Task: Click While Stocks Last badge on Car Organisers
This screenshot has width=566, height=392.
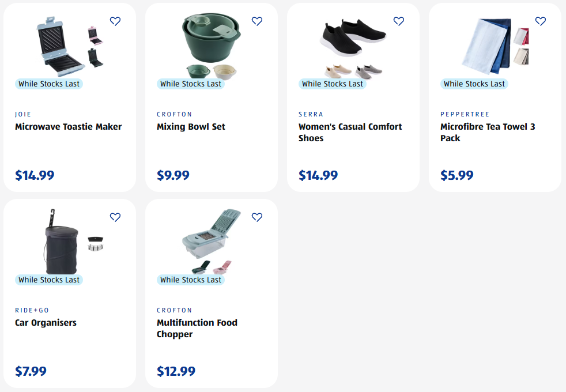Action: coord(49,280)
